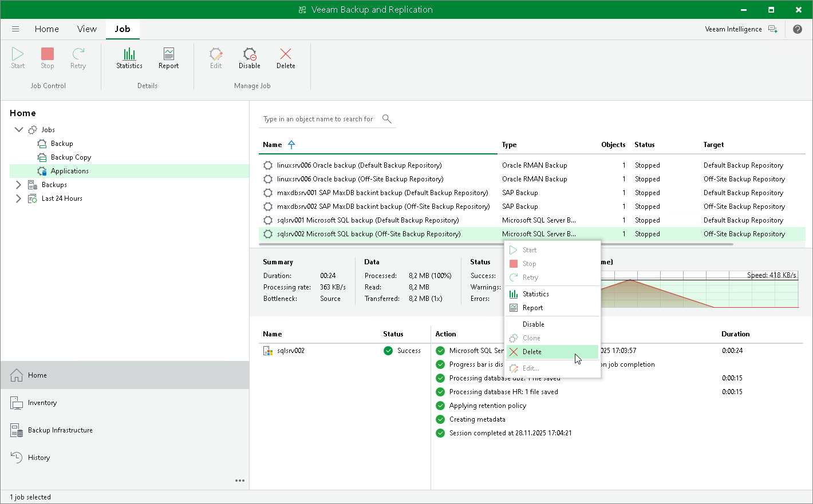
Task: Click the green Success status icon for sqlsrv002
Action: coord(388,351)
